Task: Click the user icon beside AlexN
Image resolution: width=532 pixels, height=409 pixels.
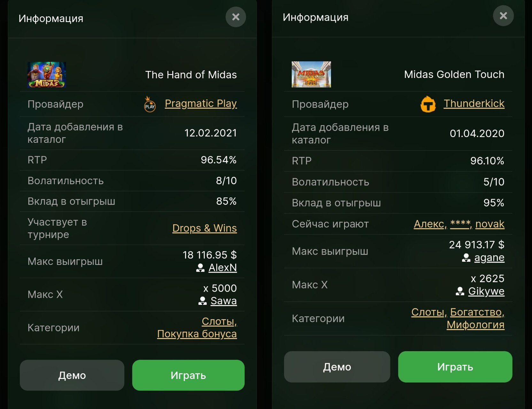Action: (200, 268)
